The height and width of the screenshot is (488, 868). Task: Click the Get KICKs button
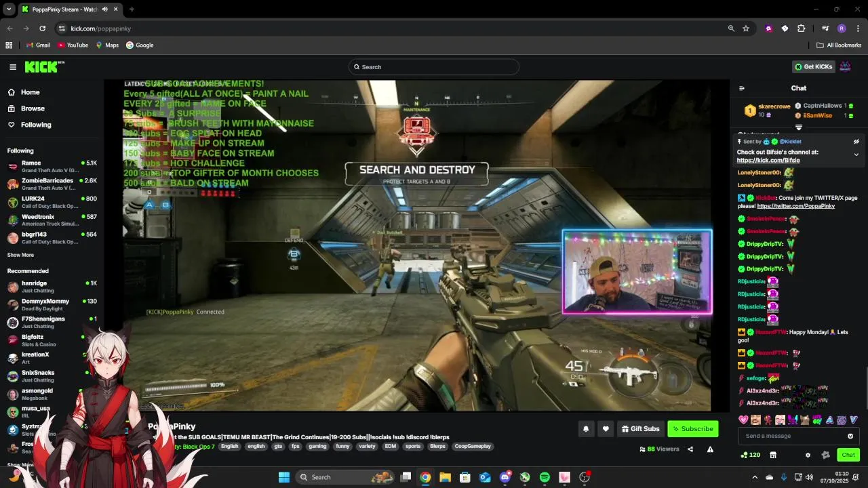tap(813, 66)
